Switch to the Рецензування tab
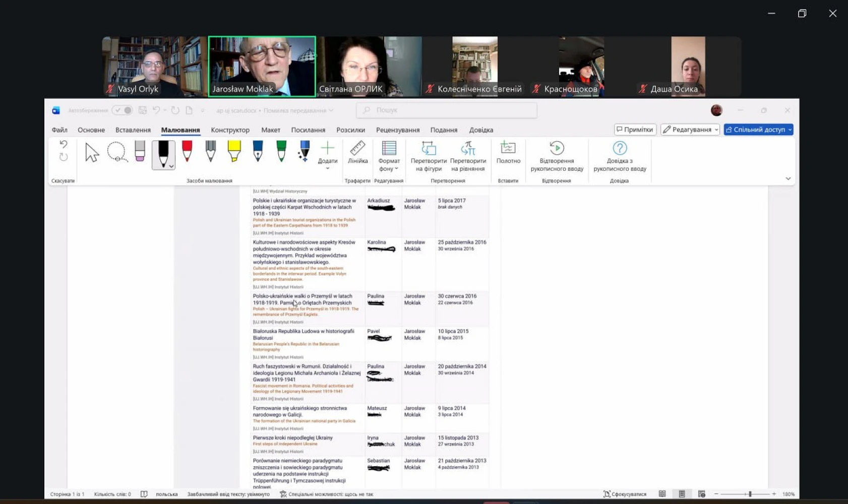848x504 pixels. coord(397,130)
